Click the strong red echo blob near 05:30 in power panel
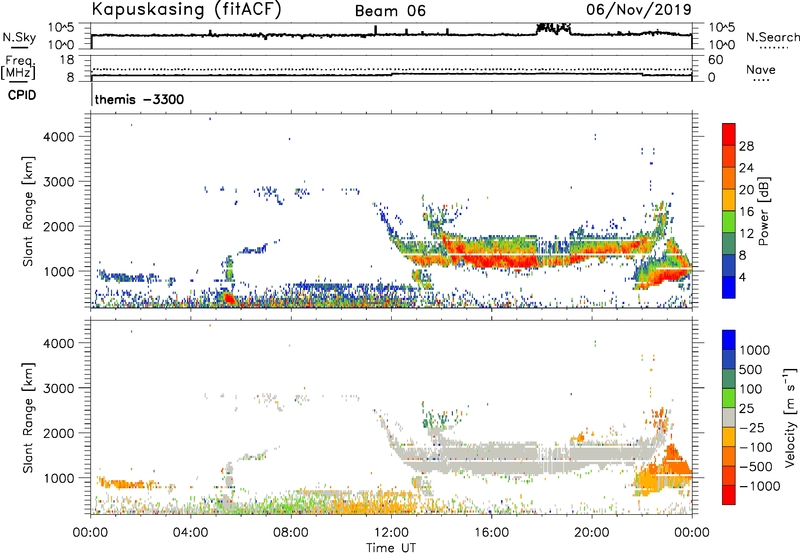Screen dimensions: 800x554 228,298
